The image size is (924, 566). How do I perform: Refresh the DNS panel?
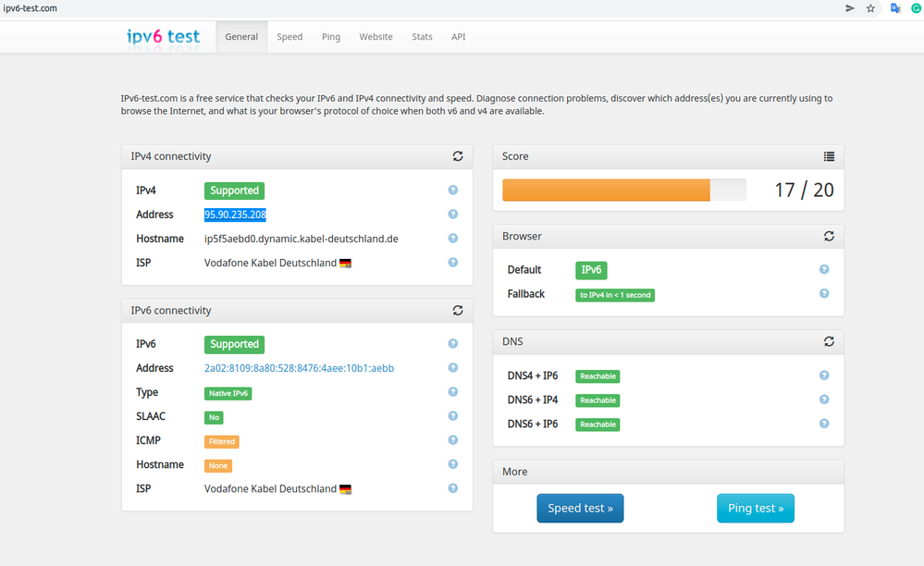829,341
